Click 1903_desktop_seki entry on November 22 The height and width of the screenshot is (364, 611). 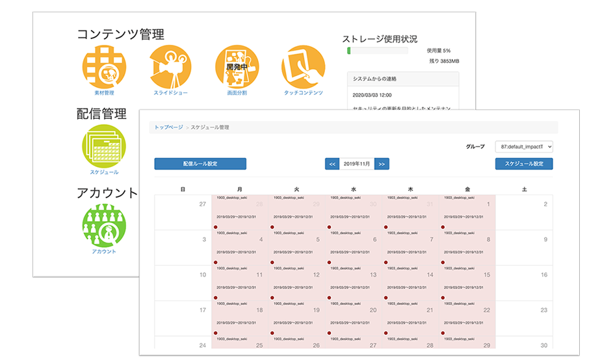click(460, 304)
